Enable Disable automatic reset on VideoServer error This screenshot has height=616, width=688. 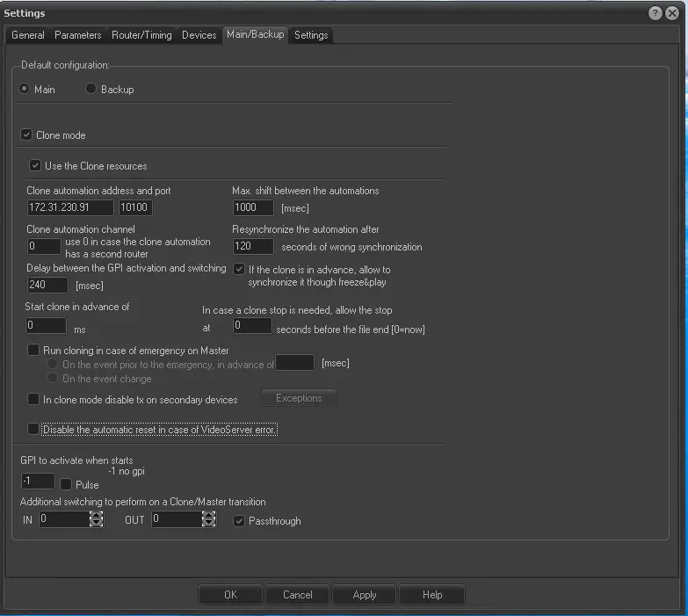click(33, 430)
